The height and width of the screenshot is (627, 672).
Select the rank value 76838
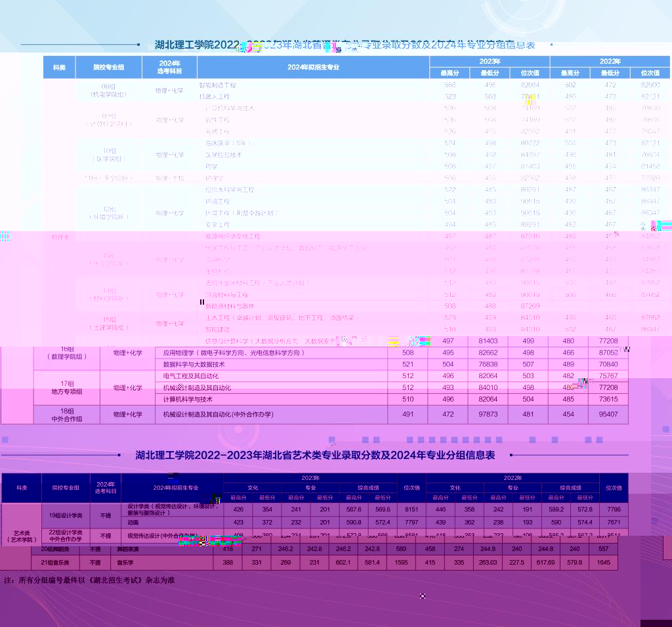(488, 364)
